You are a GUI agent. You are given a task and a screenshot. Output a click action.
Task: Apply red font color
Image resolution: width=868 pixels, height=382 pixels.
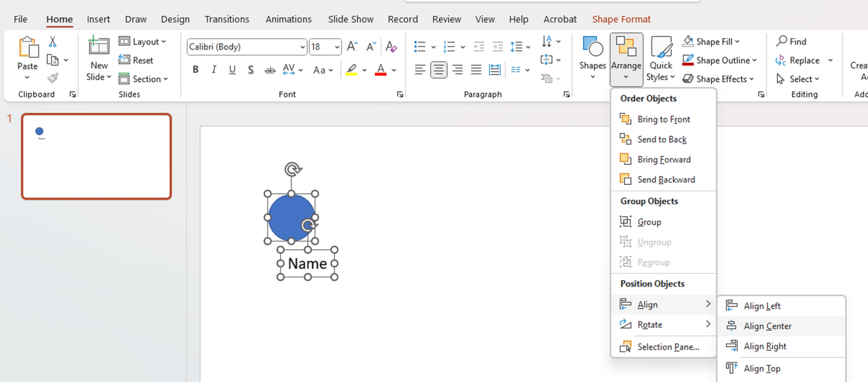(381, 70)
